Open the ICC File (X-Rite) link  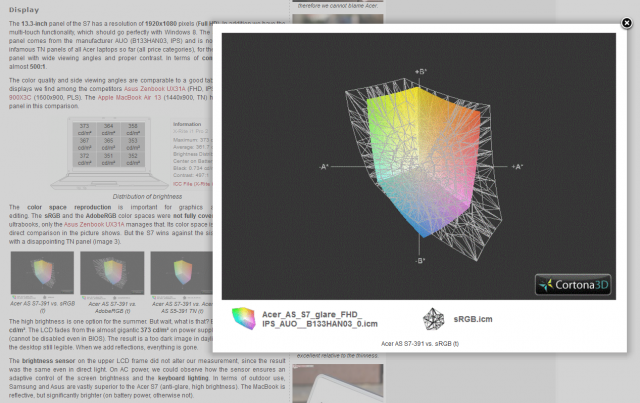point(193,184)
